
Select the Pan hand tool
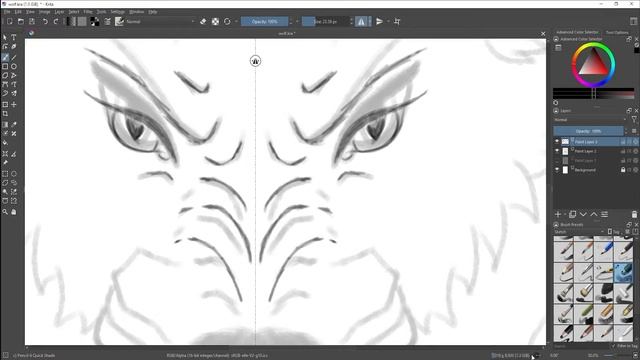(x=14, y=212)
